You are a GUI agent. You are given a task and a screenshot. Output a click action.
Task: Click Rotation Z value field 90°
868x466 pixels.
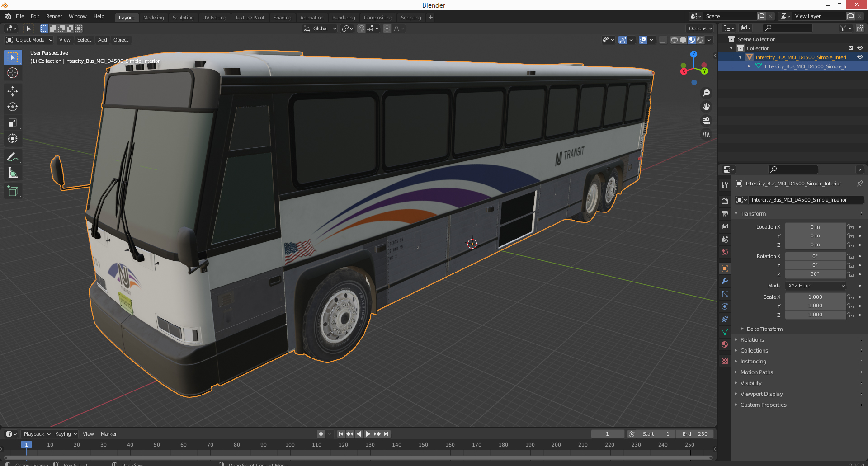pyautogui.click(x=815, y=274)
